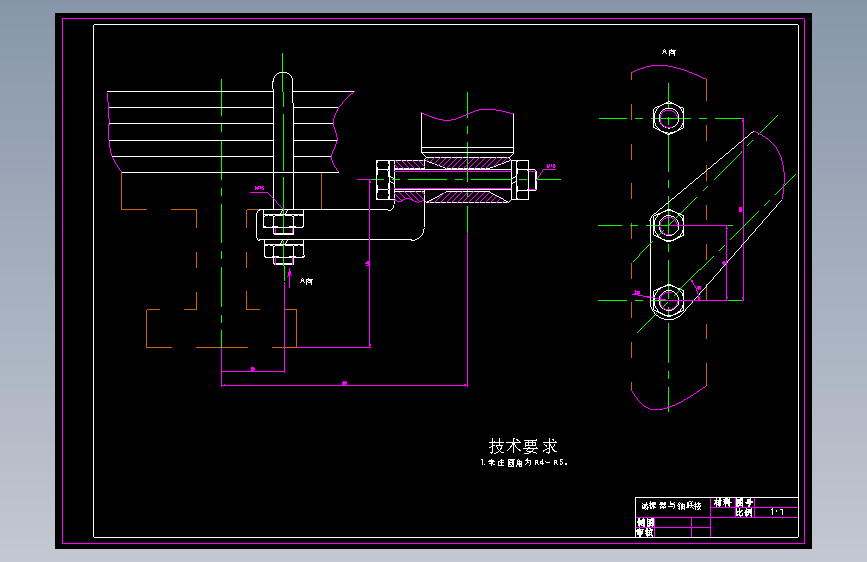Click the '比例' cell in the title block
This screenshot has width=867, height=562.
click(x=744, y=513)
